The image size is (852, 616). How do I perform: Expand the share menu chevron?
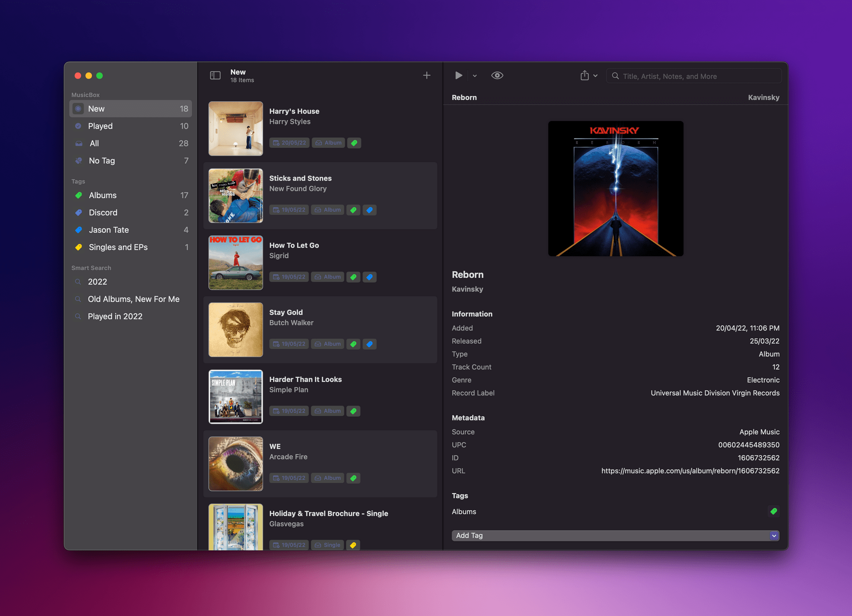click(595, 76)
